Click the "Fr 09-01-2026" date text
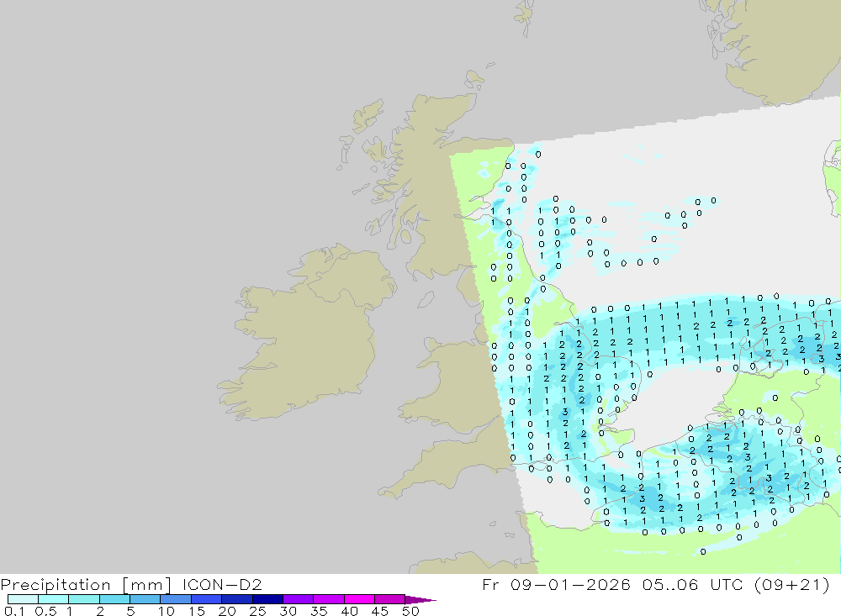The image size is (841, 616). click(556, 584)
